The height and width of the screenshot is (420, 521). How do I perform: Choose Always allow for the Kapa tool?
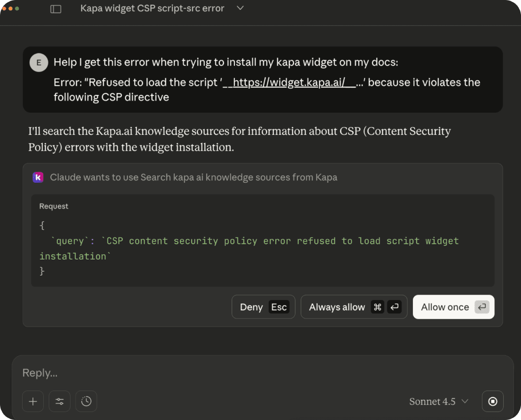coord(354,307)
